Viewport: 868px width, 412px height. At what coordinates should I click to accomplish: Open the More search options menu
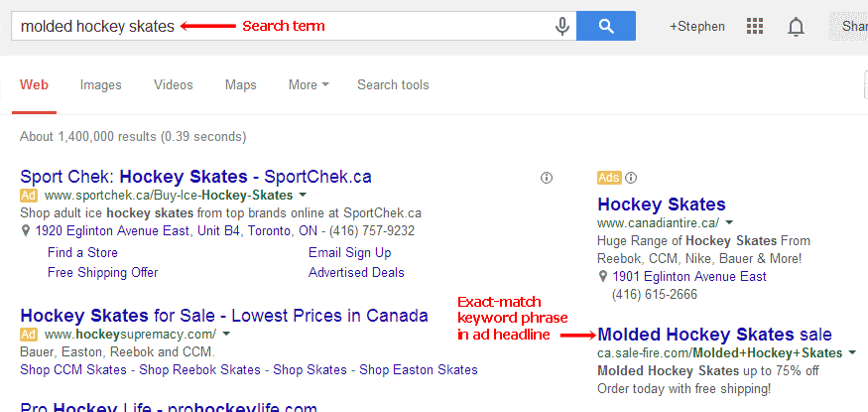point(309,84)
